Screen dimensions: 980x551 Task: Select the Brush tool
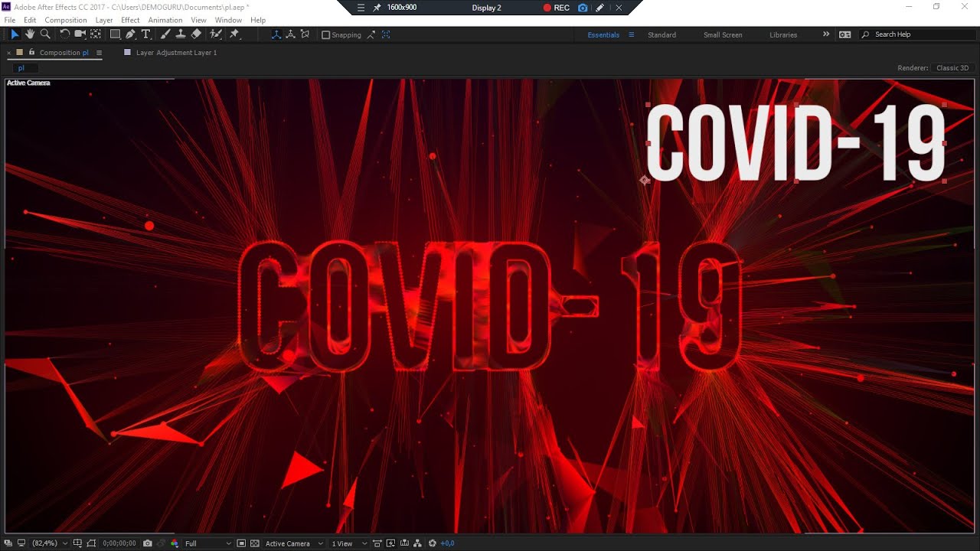(x=165, y=34)
